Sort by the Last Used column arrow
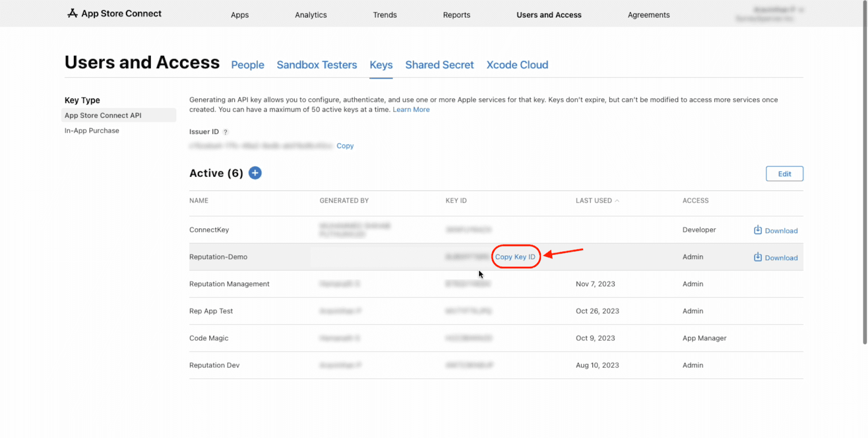Viewport: 868px width, 439px height. tap(617, 201)
